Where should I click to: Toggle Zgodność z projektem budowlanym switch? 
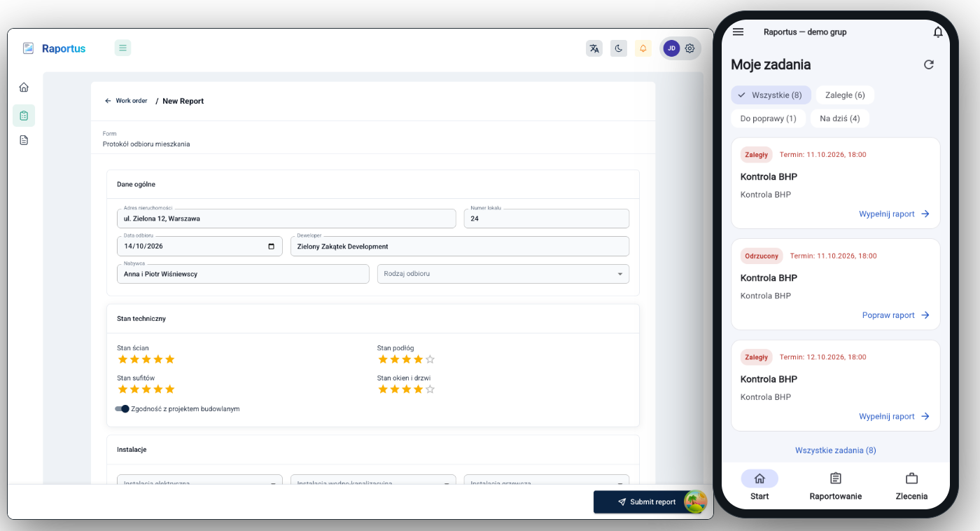click(122, 408)
